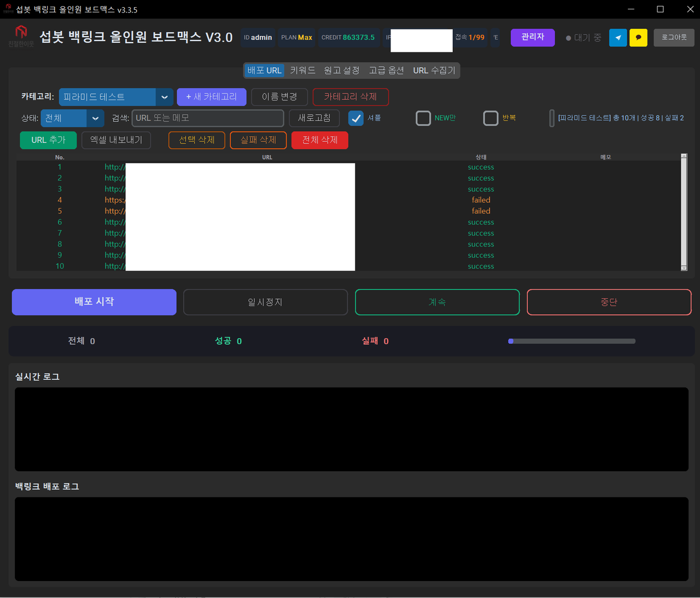Image resolution: width=700 pixels, height=598 pixels.
Task: Click the 관리자 button
Action: pyautogui.click(x=533, y=37)
